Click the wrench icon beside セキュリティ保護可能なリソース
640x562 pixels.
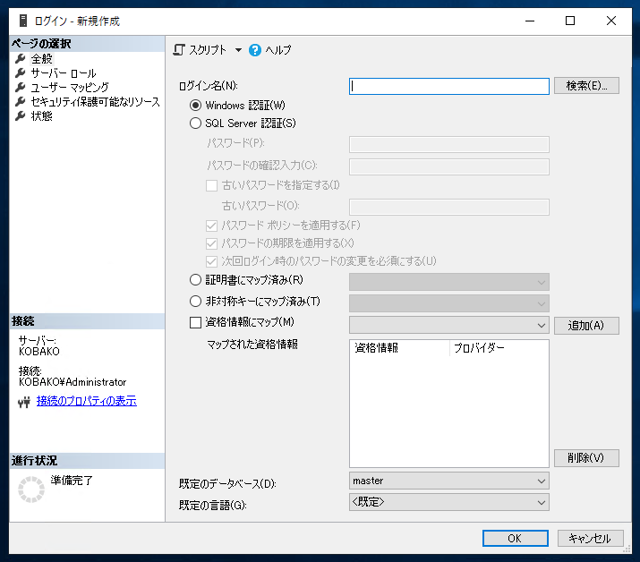[x=20, y=102]
